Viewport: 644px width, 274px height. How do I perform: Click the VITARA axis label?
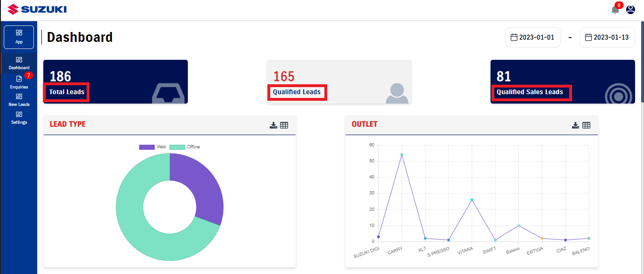[465, 251]
